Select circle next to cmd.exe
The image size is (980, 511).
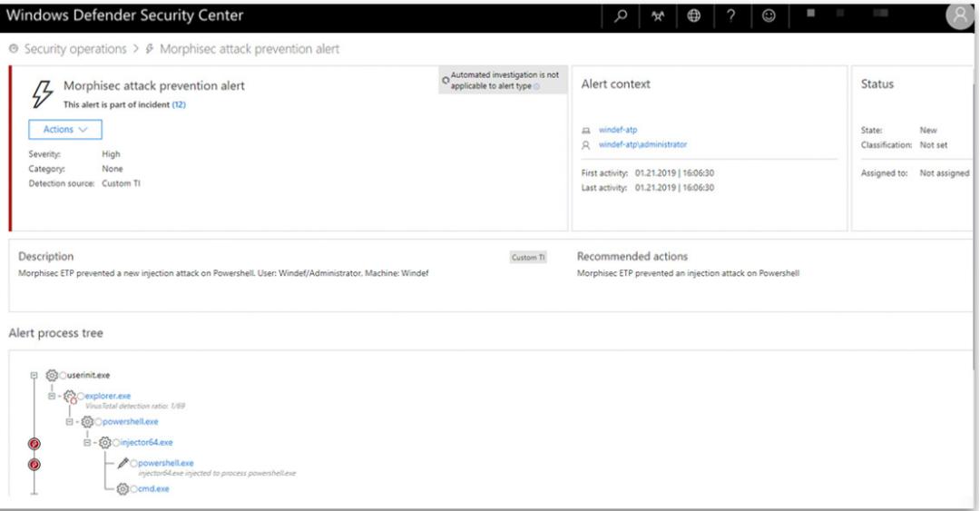pos(133,489)
